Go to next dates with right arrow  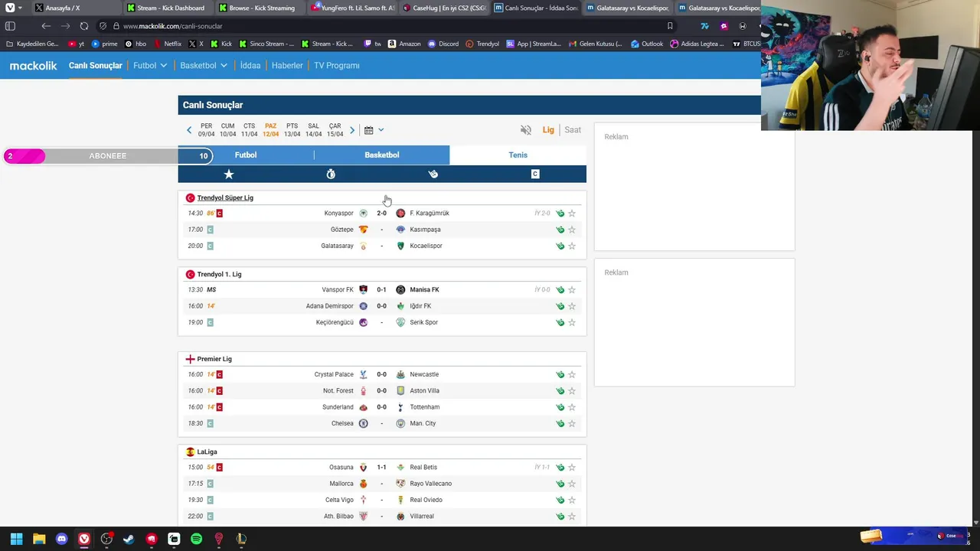click(352, 130)
